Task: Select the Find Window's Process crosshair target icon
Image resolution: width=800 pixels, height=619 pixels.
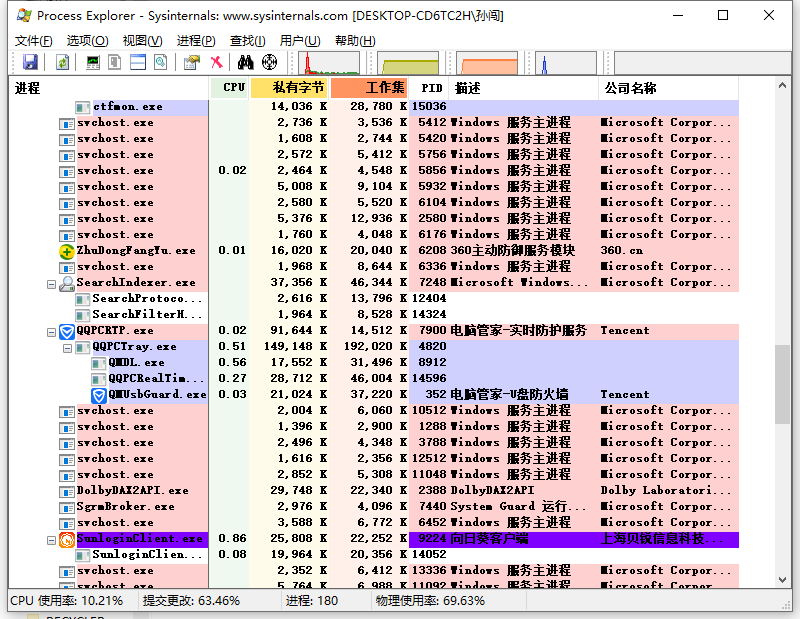Action: [269, 62]
